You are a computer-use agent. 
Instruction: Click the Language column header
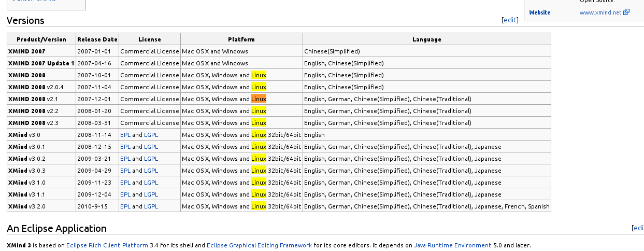tap(427, 39)
